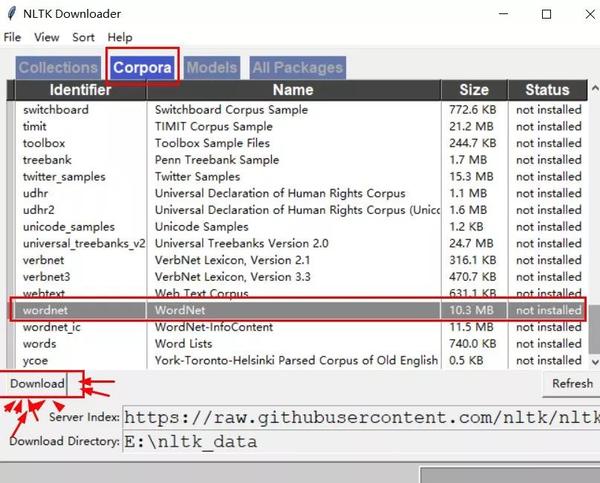Click the NLTK Downloader feather icon
The width and height of the screenshot is (600, 483).
point(11,13)
